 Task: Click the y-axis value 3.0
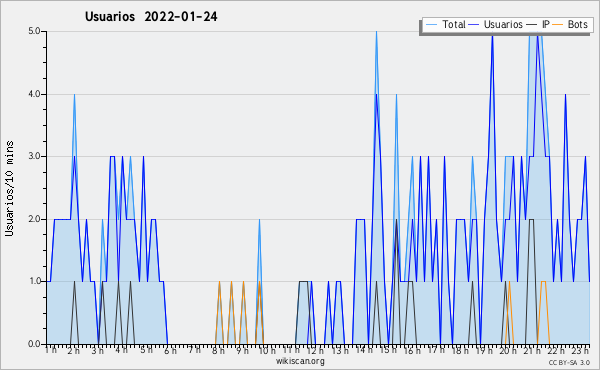click(34, 156)
